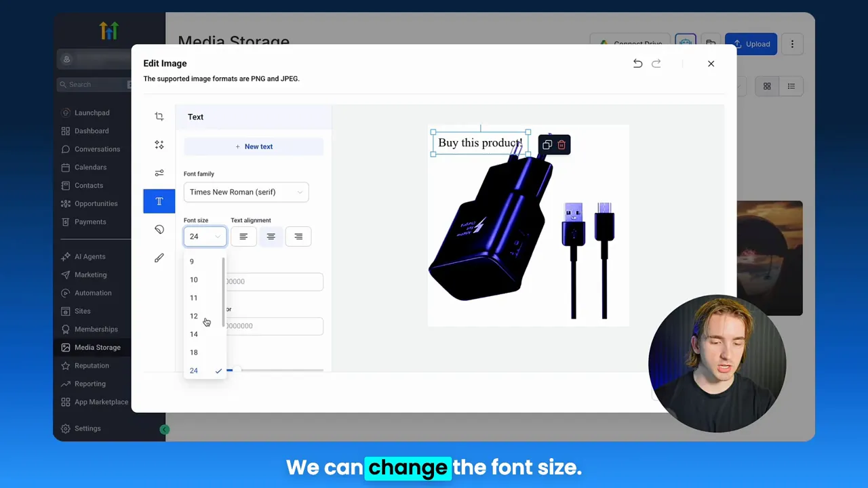Click the Upload button in Media Storage
Viewport: 868px width, 488px height.
tap(751, 45)
